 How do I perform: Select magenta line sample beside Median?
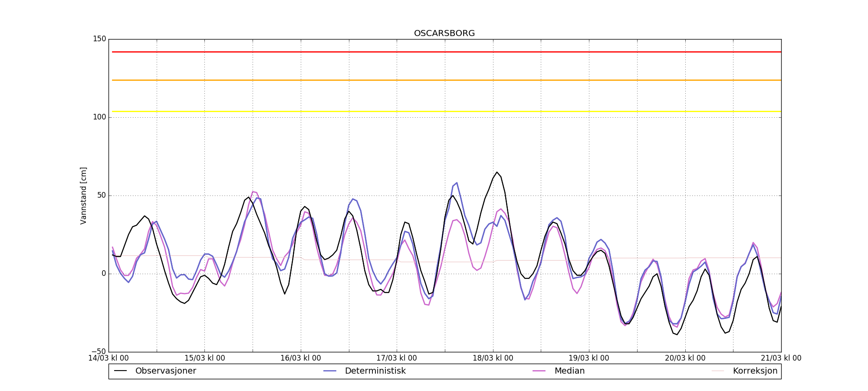(x=539, y=371)
